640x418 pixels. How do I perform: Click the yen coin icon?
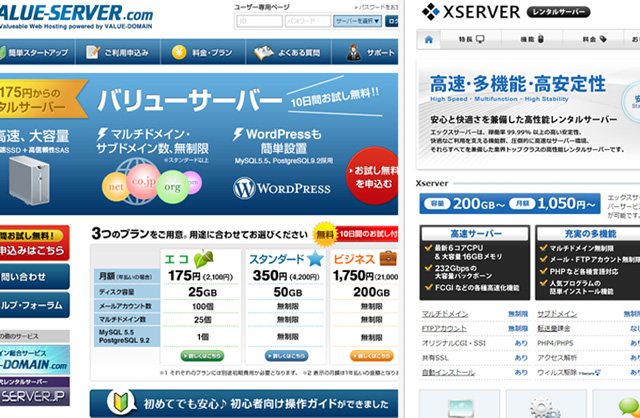point(179,52)
